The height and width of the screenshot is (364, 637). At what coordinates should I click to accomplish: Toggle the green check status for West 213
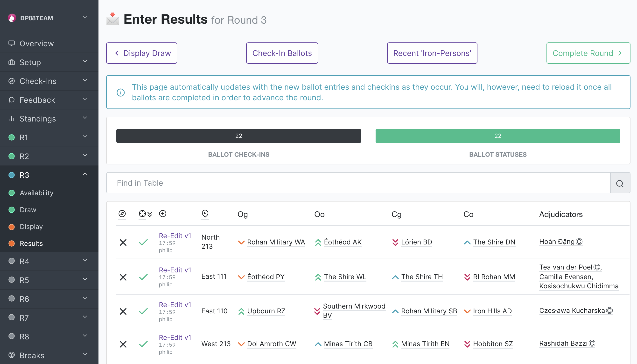pyautogui.click(x=143, y=344)
